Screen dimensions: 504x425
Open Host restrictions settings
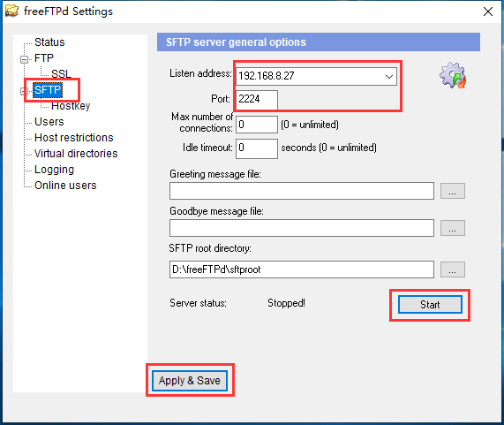tap(74, 137)
